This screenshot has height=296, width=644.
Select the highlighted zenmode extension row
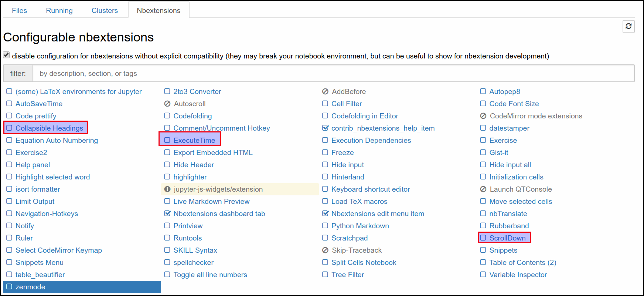click(x=82, y=287)
